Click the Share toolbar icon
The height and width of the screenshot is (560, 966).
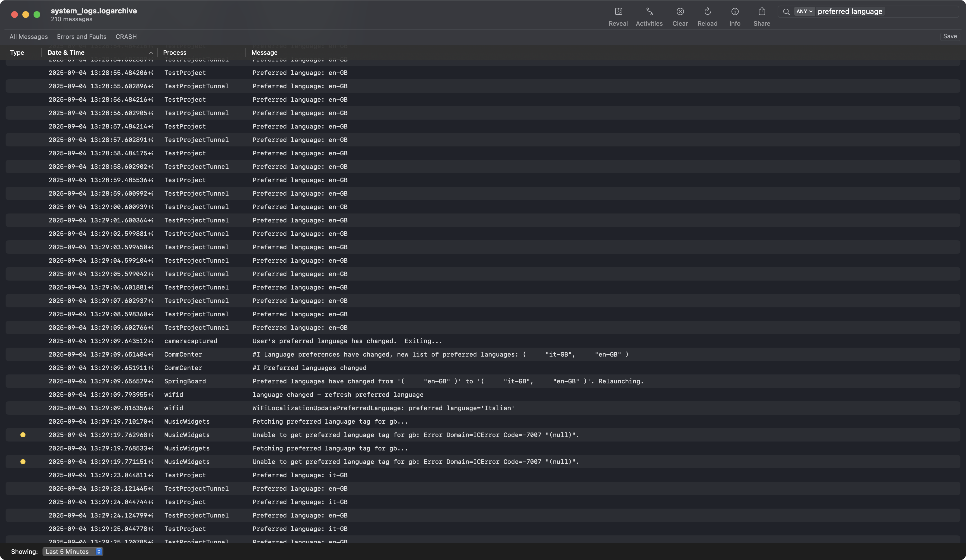coord(762,11)
